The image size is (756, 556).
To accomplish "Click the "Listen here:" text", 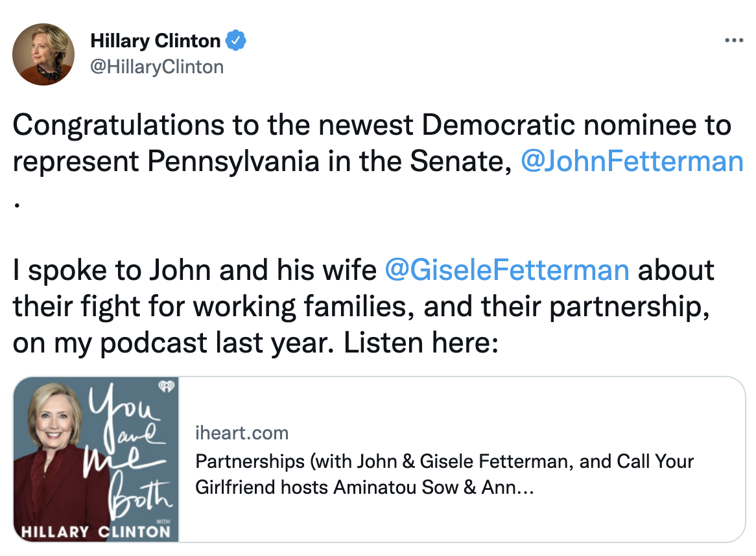I will [421, 343].
